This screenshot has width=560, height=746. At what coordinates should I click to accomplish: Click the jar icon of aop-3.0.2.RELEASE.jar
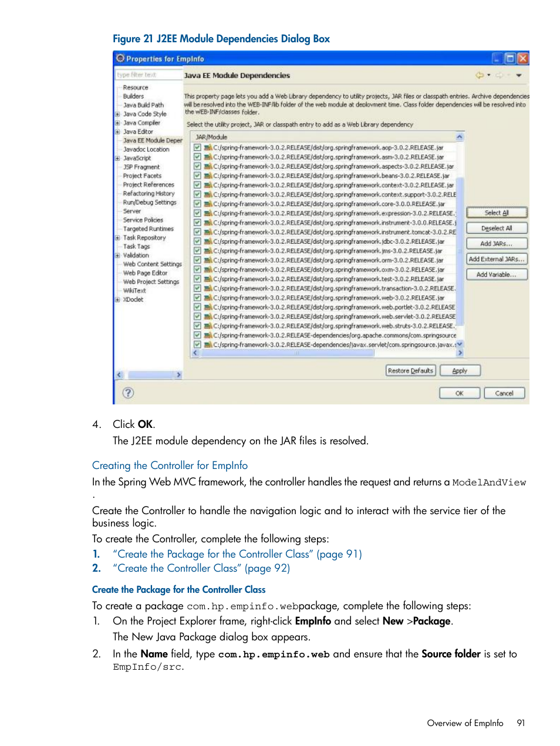pos(207,148)
